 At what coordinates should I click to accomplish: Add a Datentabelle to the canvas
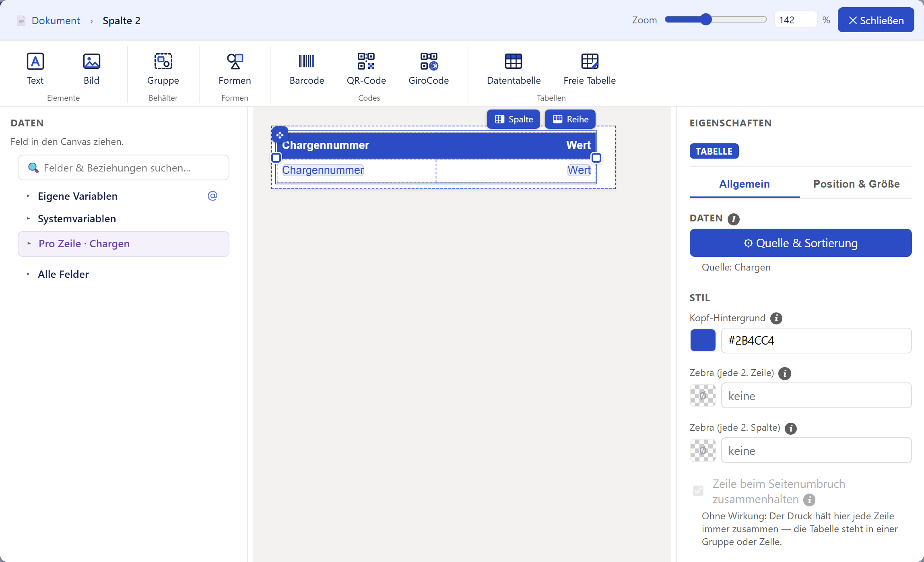point(514,69)
